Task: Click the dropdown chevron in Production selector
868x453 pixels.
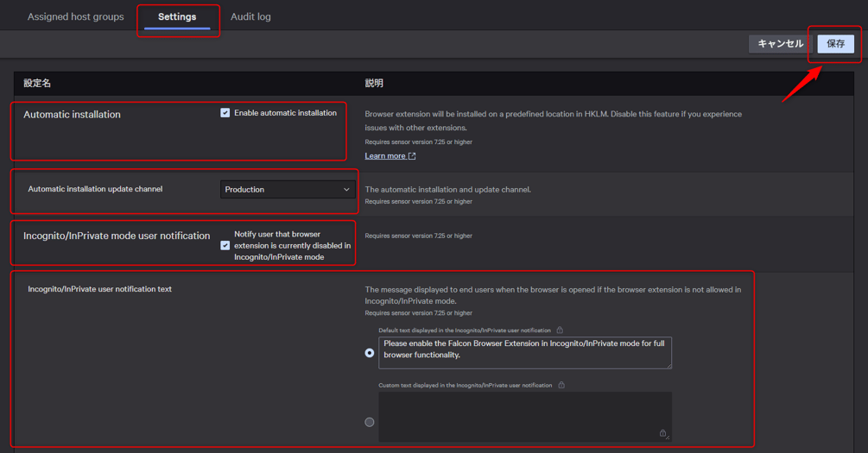Action: coord(346,189)
